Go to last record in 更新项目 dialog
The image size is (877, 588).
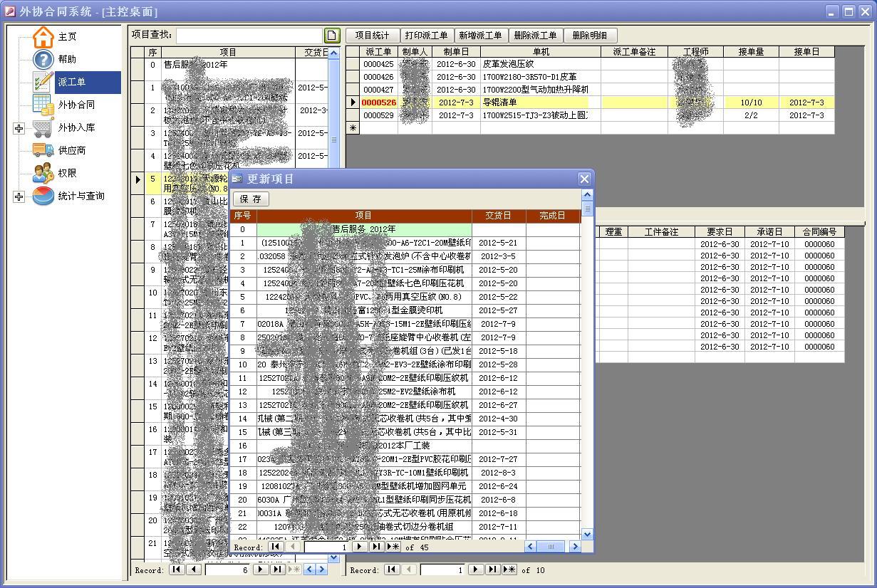pos(377,547)
